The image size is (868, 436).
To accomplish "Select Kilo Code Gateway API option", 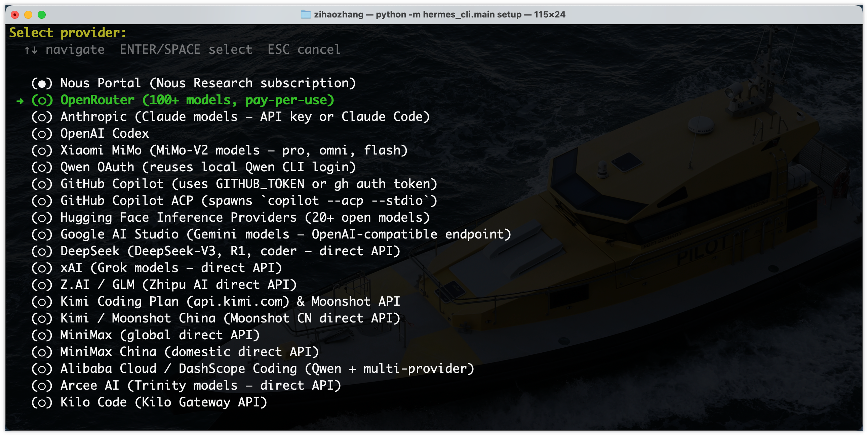I will click(163, 402).
